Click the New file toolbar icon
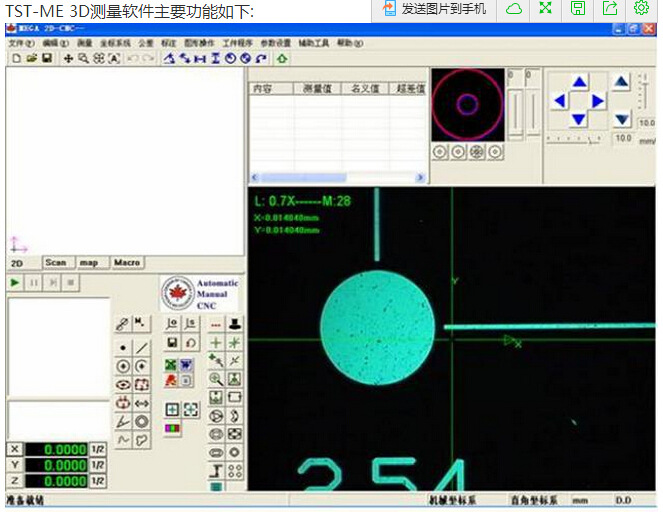The height and width of the screenshot is (517, 663). coord(16,58)
